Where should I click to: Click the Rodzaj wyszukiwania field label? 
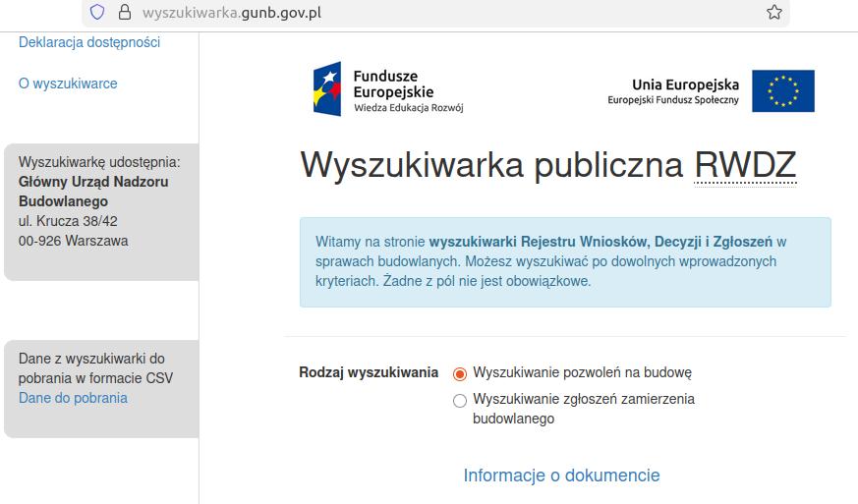coord(369,372)
